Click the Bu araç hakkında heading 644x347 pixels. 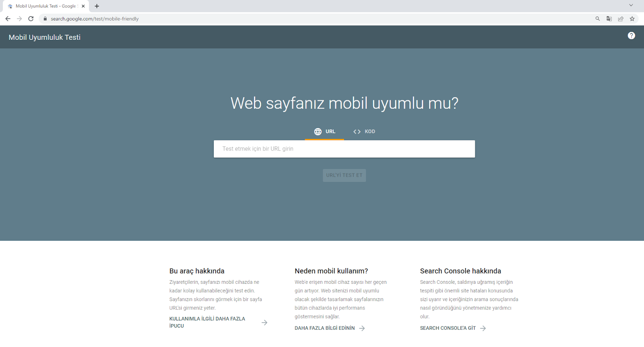point(197,271)
